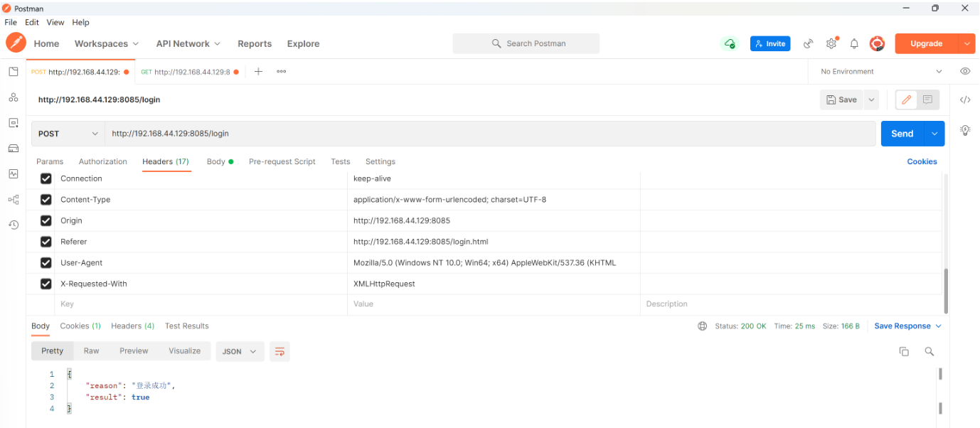Uncheck the Origin header

pyautogui.click(x=46, y=221)
